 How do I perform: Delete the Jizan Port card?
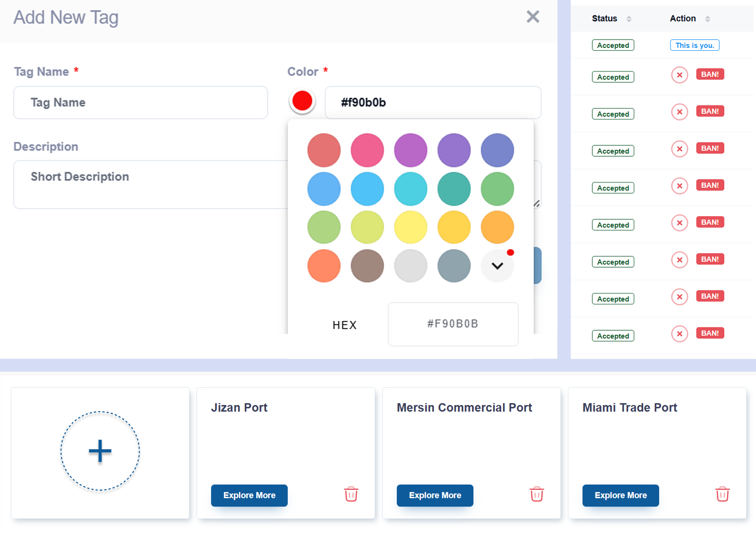tap(351, 494)
